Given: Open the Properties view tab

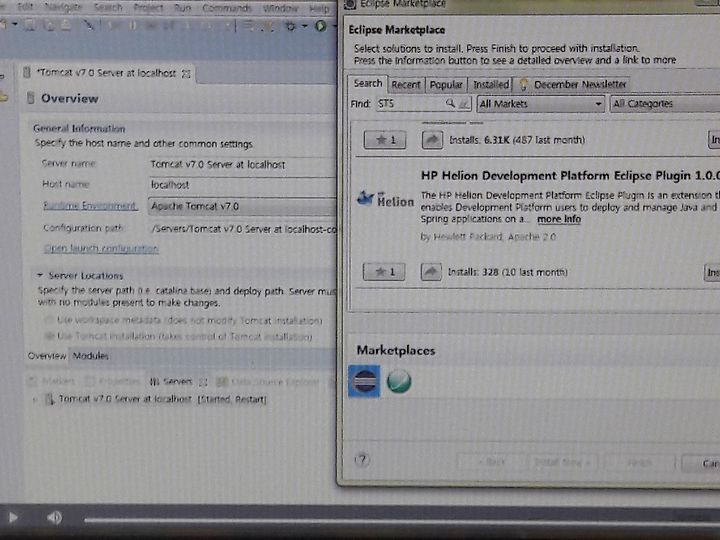Looking at the screenshot, I should (113, 381).
